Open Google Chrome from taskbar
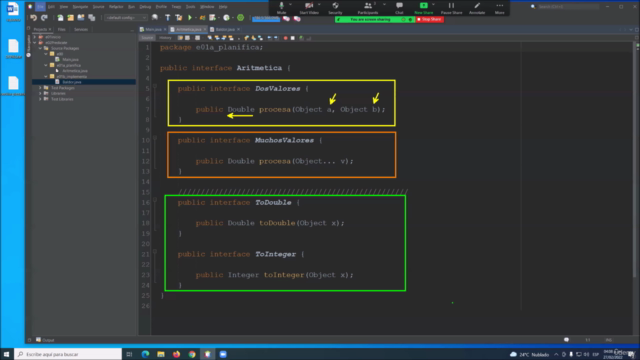 coord(192,354)
